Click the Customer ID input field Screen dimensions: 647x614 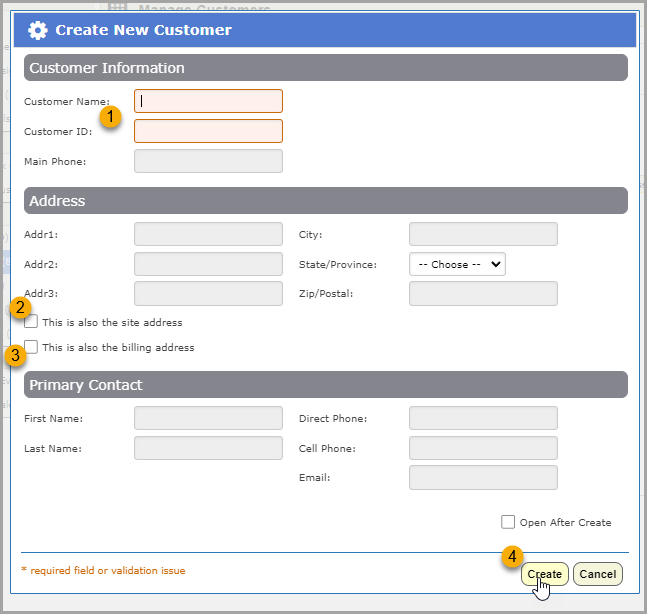point(208,131)
